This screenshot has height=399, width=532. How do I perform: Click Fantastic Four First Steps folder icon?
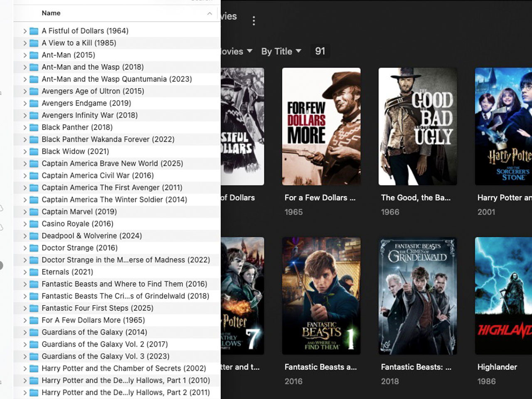point(34,308)
